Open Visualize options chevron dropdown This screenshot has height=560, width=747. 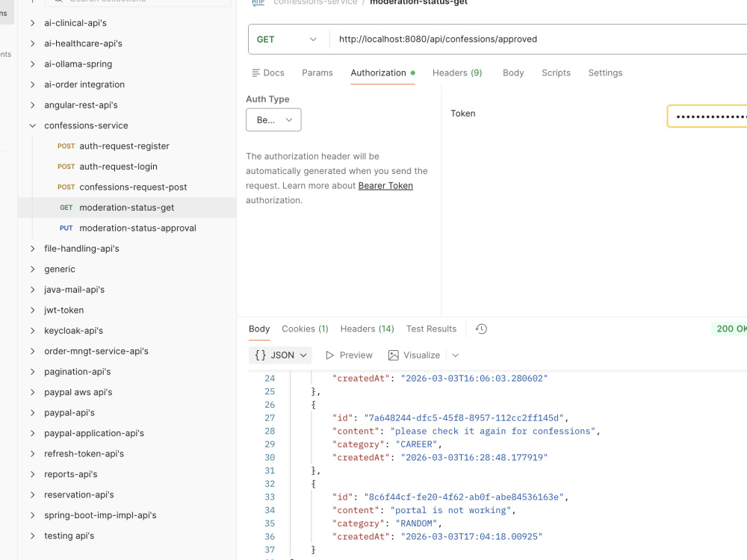click(455, 355)
